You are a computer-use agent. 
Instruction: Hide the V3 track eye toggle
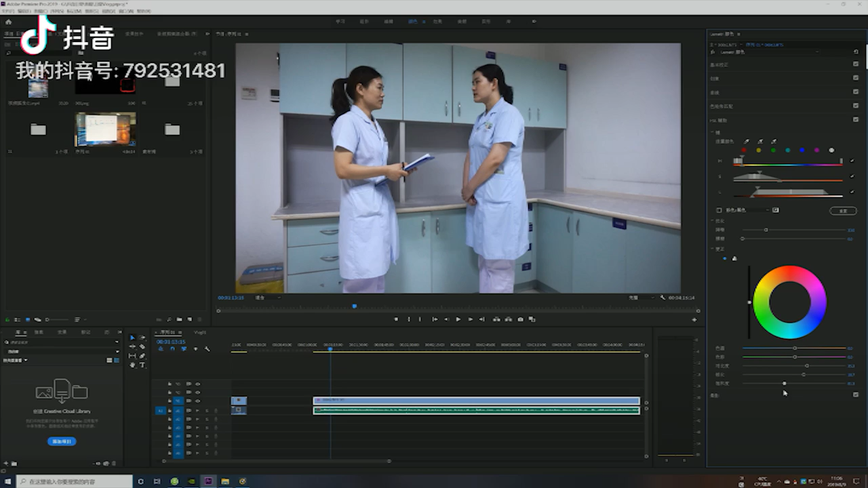coord(197,384)
